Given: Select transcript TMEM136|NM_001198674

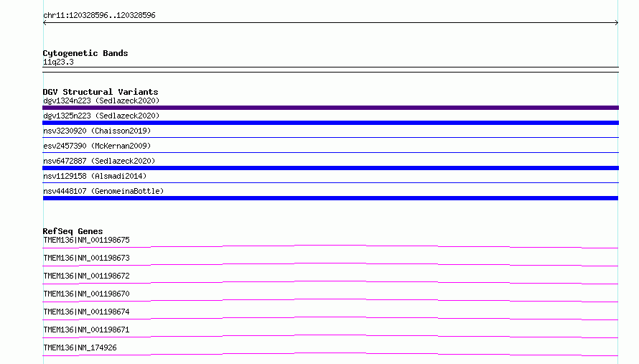Looking at the screenshot, I should click(x=86, y=312).
